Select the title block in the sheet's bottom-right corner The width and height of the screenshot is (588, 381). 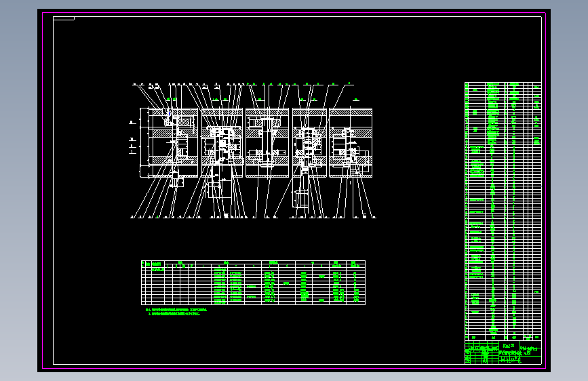[x=503, y=352]
